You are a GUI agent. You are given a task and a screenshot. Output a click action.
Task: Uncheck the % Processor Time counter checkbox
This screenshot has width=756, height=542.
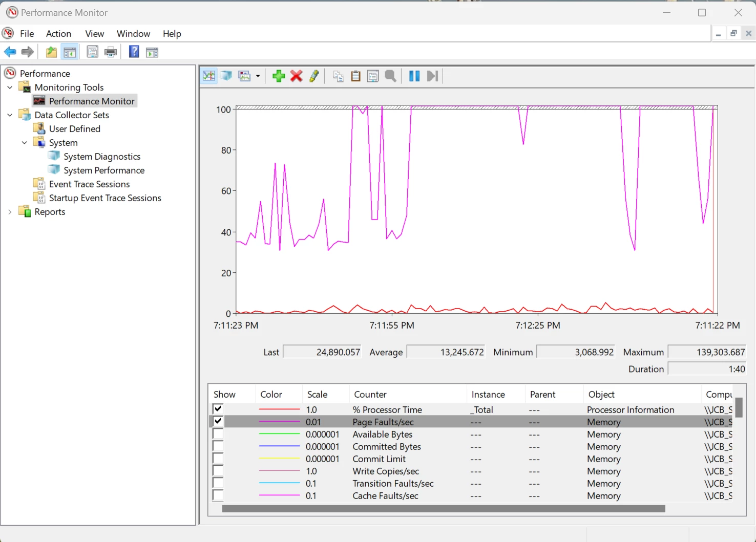pos(218,409)
